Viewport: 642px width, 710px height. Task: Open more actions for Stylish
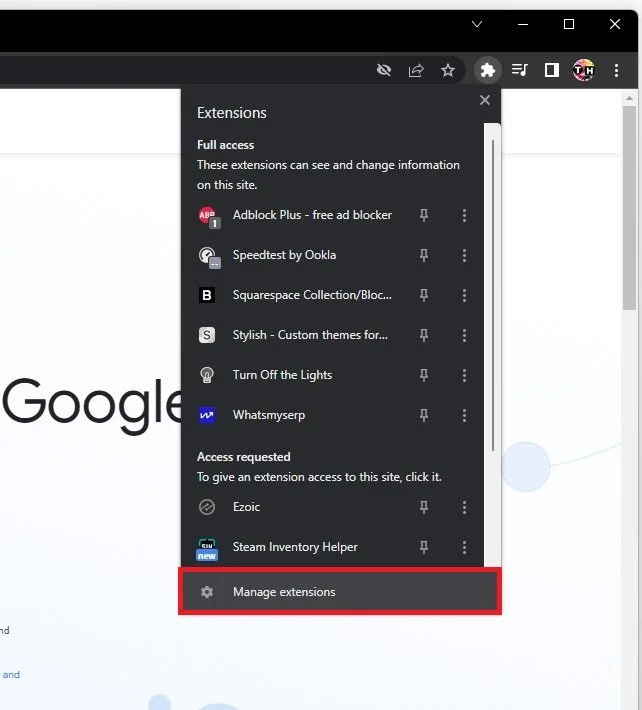464,335
